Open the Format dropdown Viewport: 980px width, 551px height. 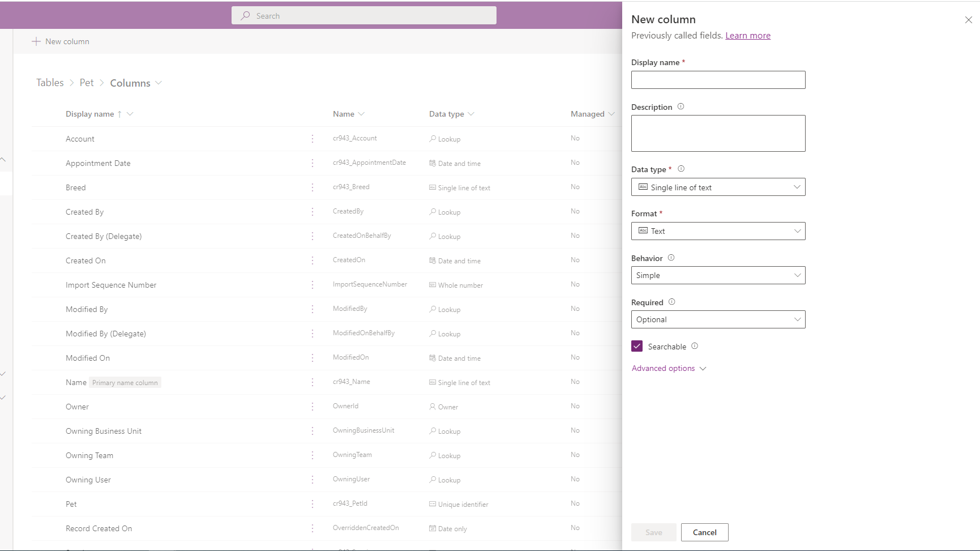(718, 231)
